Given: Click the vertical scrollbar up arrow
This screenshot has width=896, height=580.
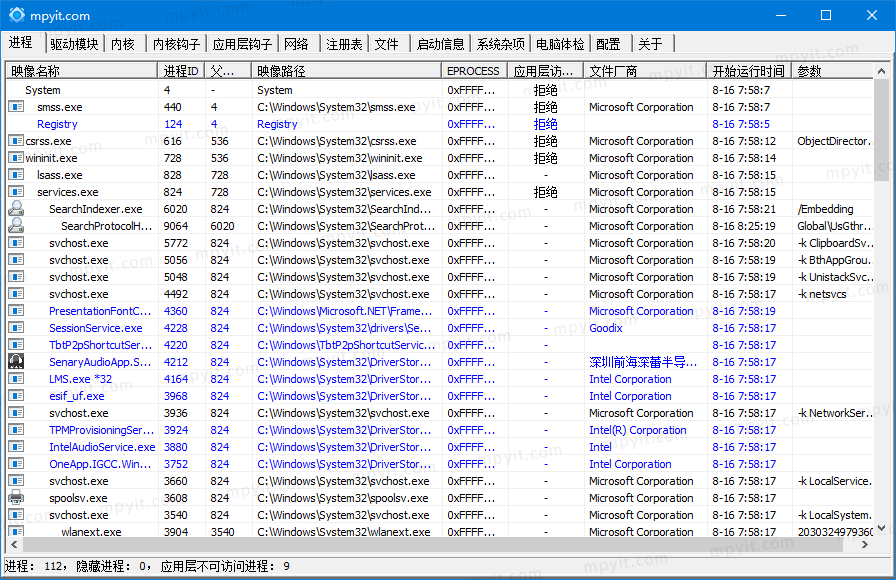Looking at the screenshot, I should [x=881, y=71].
